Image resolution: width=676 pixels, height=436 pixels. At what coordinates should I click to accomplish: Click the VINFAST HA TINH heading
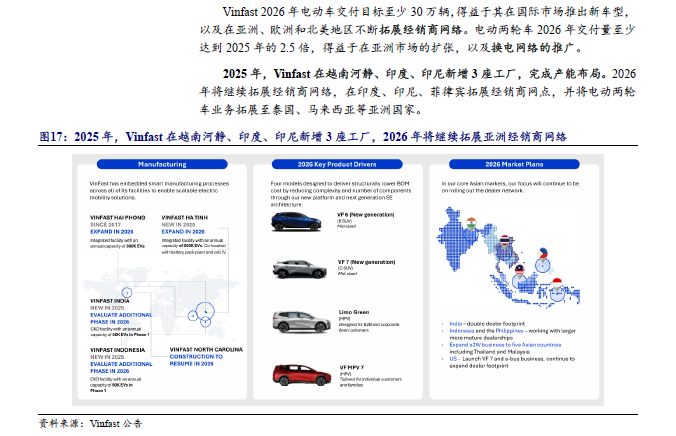click(185, 218)
